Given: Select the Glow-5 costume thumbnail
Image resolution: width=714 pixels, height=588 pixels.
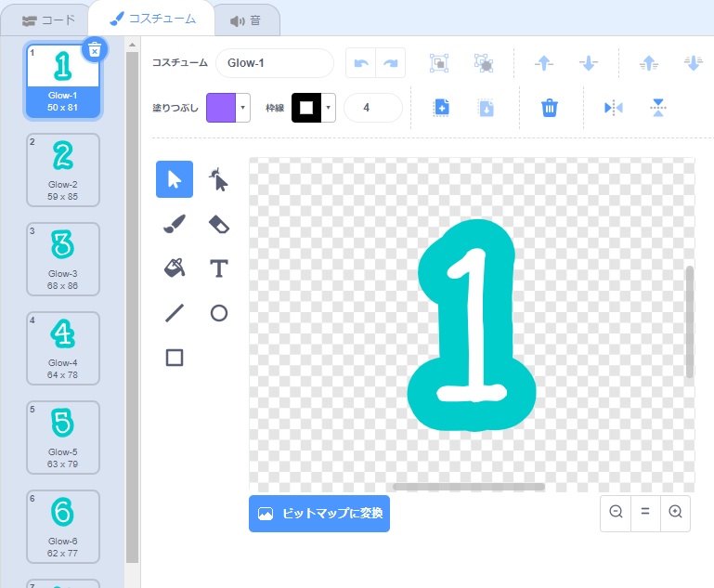Looking at the screenshot, I should point(63,438).
